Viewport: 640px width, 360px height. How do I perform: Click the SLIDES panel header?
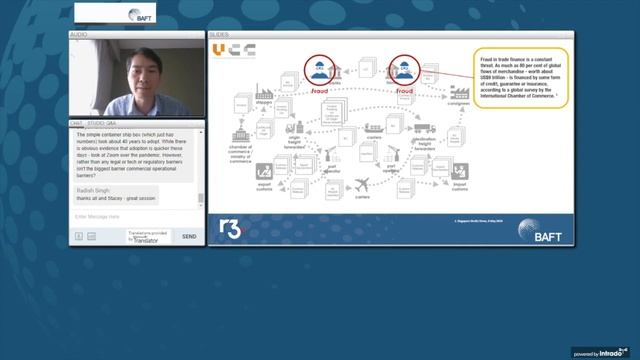(x=391, y=35)
